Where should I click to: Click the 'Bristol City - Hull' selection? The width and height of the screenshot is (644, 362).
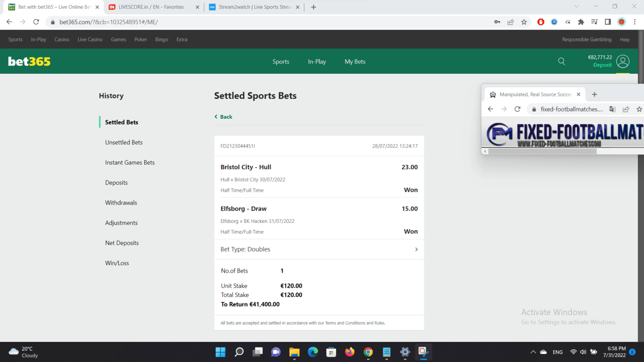246,167
